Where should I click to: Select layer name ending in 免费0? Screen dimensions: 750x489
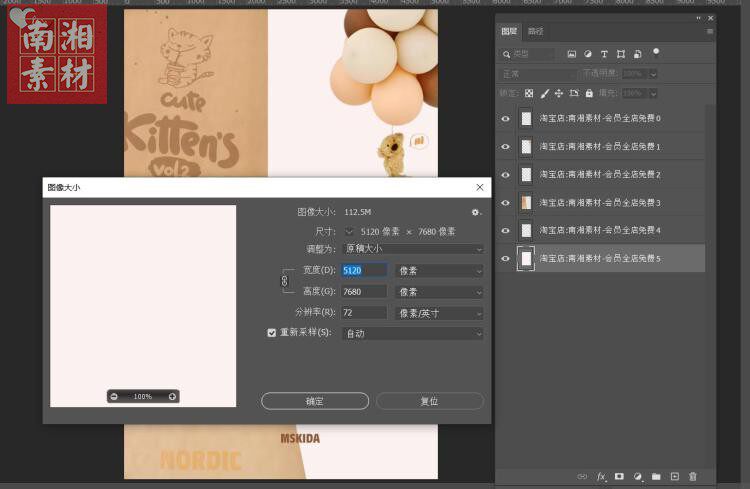pos(600,118)
